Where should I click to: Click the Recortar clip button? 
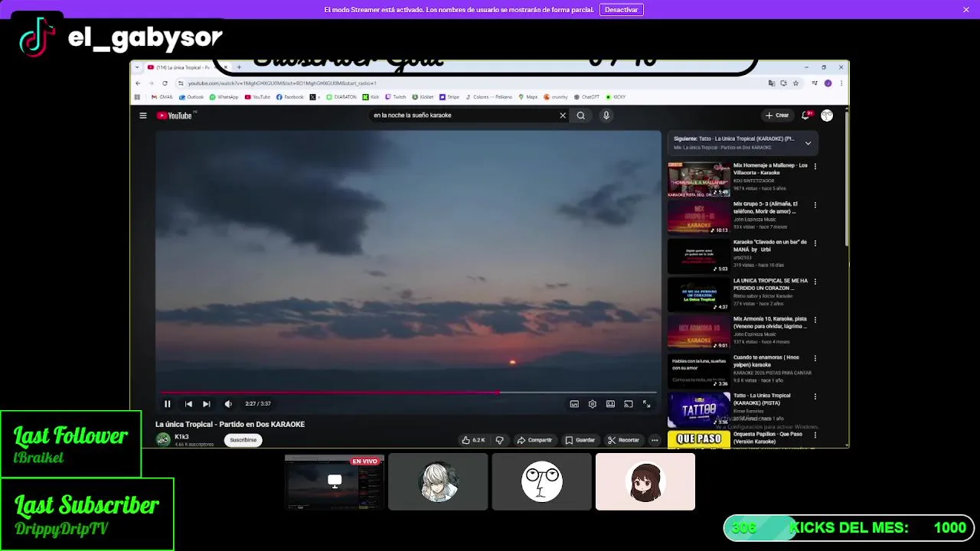(x=623, y=440)
